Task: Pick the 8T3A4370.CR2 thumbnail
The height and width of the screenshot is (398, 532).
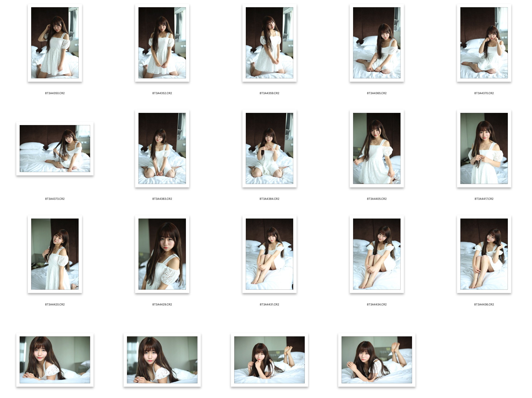Action: [x=484, y=43]
